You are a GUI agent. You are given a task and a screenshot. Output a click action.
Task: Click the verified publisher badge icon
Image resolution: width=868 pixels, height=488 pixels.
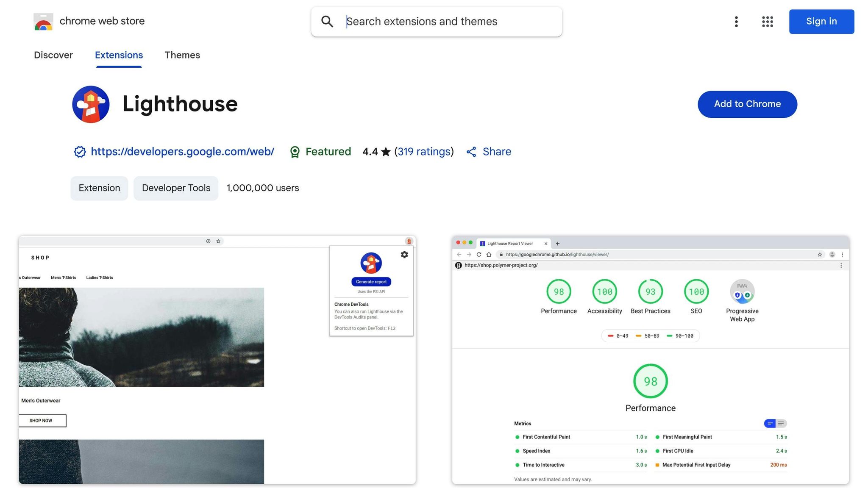point(80,152)
